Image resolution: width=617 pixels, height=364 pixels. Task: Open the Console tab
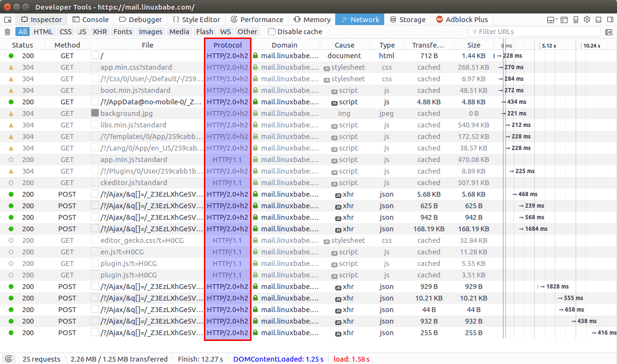click(90, 20)
